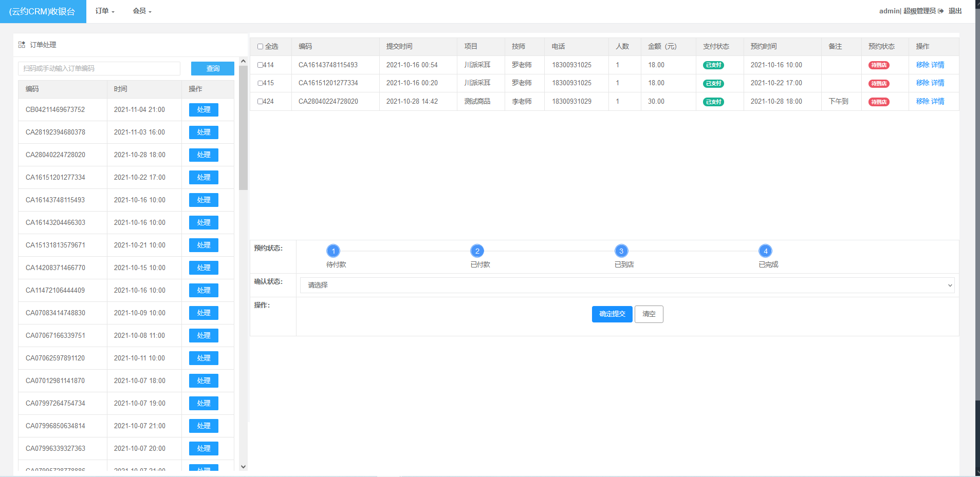Toggle the 全选 select-all checkbox

pyautogui.click(x=260, y=47)
